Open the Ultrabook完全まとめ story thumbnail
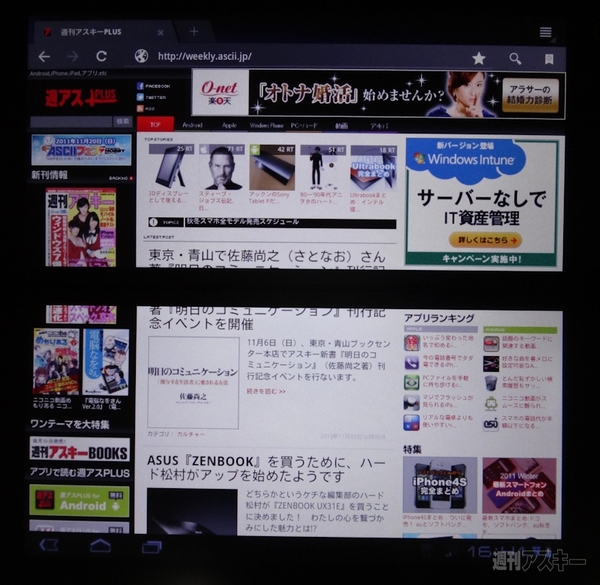 click(x=373, y=167)
